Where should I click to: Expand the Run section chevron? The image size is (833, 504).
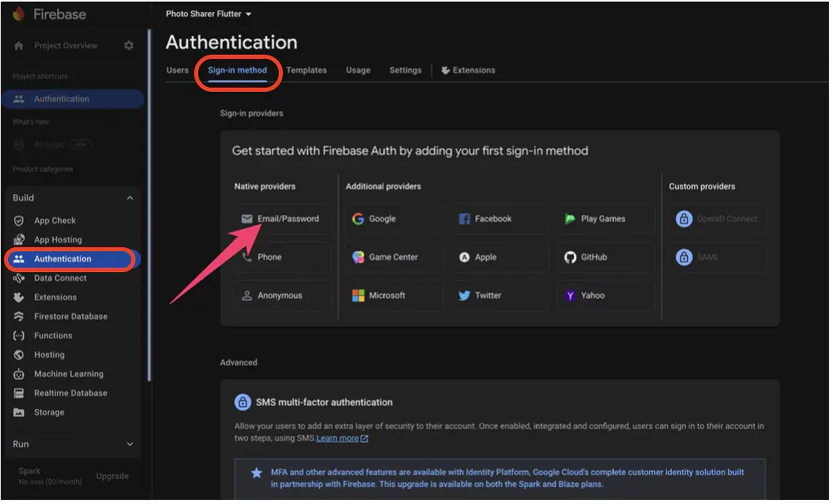(131, 444)
